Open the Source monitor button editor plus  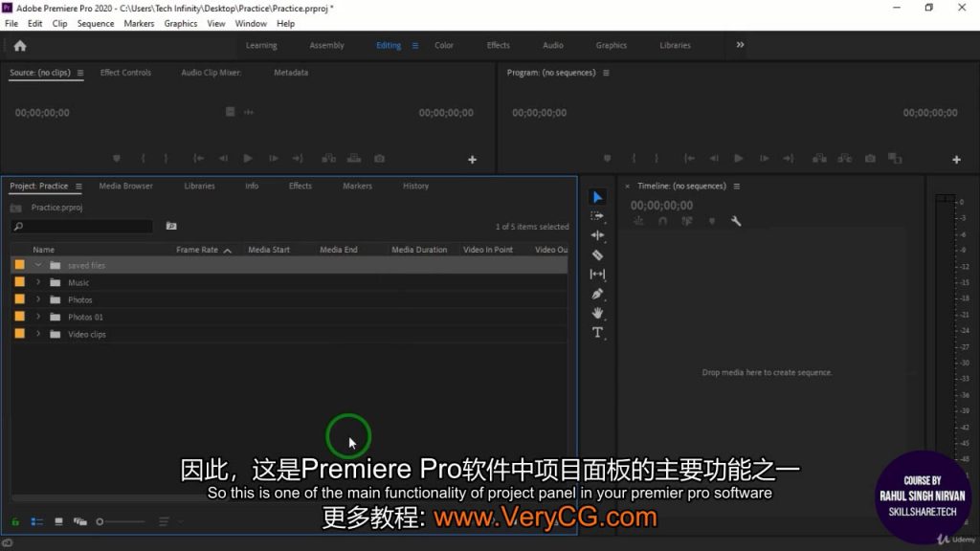coord(472,160)
